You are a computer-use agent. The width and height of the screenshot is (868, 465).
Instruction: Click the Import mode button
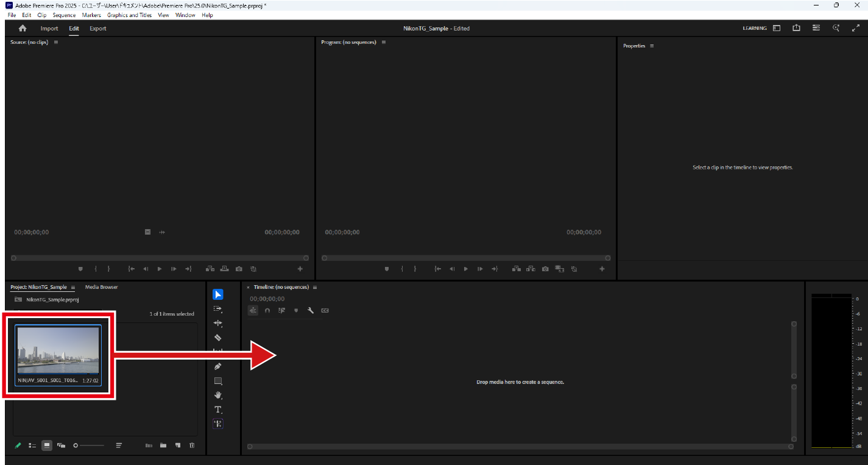pyautogui.click(x=49, y=28)
